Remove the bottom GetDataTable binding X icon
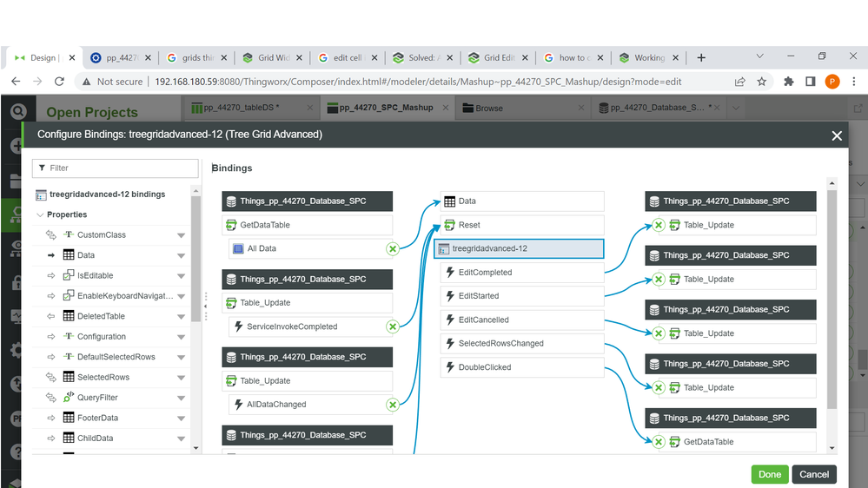 pyautogui.click(x=659, y=442)
